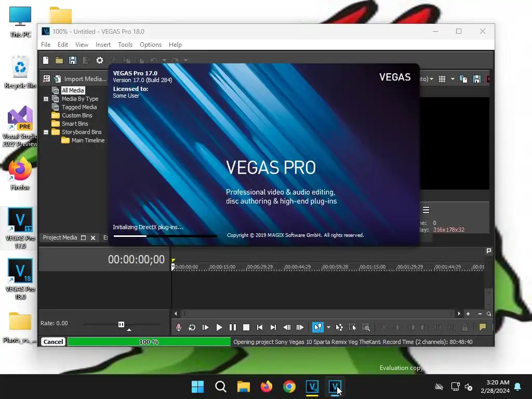The image size is (532, 399).
Task: Stop playback with the Stop button
Action: click(246, 327)
